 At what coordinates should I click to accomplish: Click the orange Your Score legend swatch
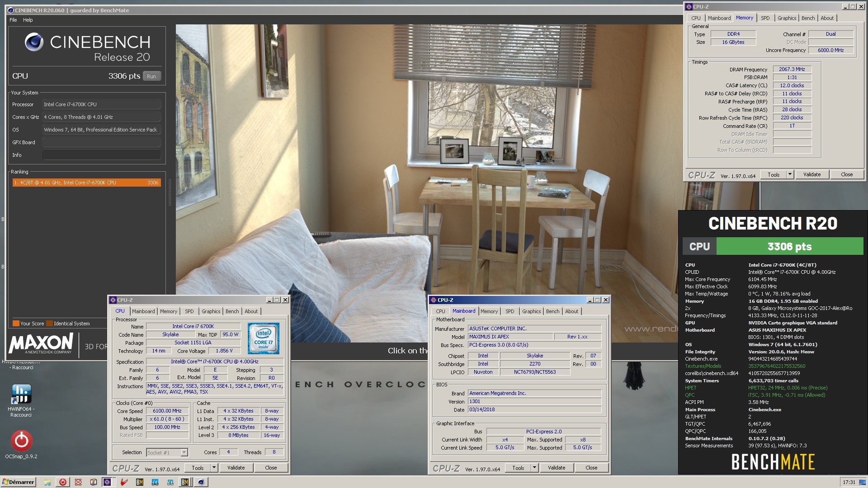coord(16,324)
